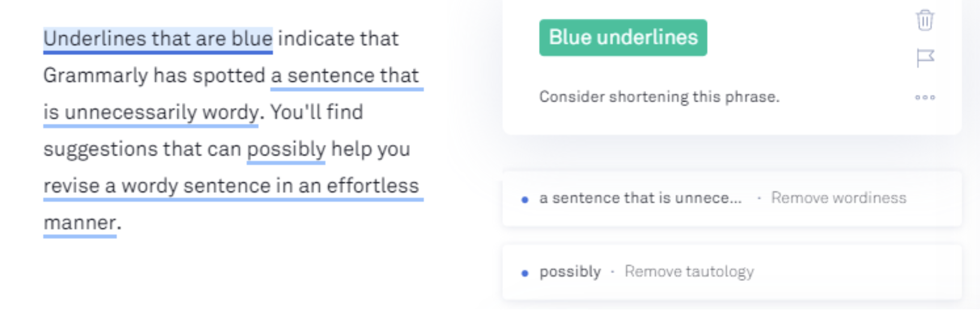Click the underlined word 'manner'

(x=80, y=223)
